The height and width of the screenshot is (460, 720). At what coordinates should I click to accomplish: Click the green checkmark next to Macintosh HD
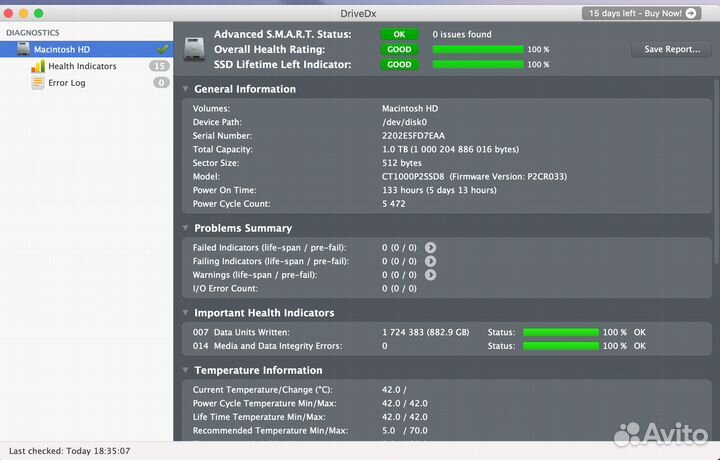tap(162, 49)
